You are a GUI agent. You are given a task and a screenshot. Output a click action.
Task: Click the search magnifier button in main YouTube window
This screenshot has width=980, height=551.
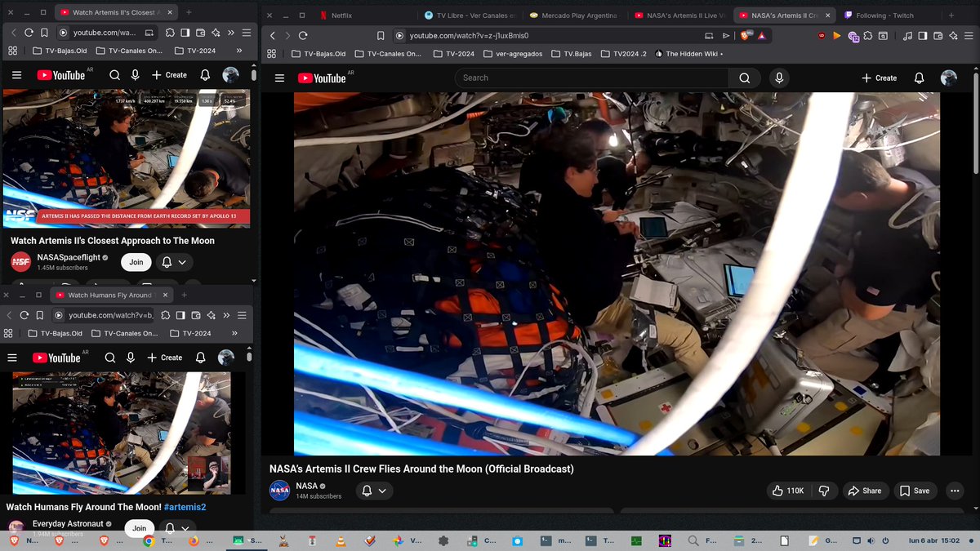[x=744, y=78]
